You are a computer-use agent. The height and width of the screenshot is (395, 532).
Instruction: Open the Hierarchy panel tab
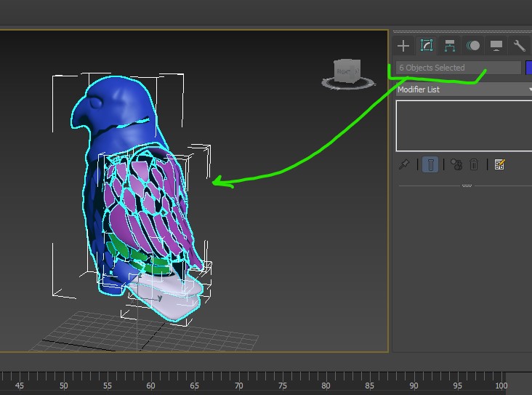click(450, 46)
